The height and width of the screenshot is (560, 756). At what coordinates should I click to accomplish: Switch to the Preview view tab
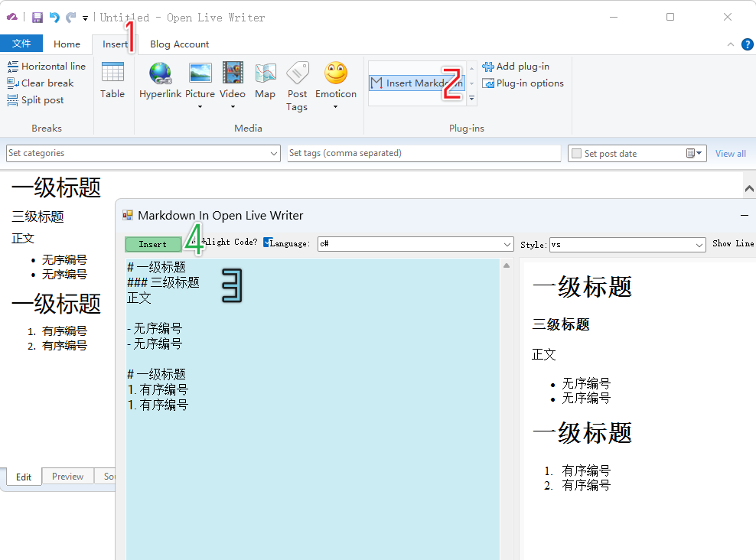67,476
